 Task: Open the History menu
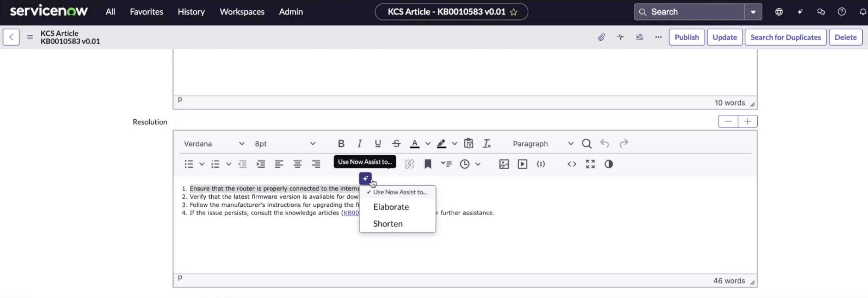(x=192, y=12)
